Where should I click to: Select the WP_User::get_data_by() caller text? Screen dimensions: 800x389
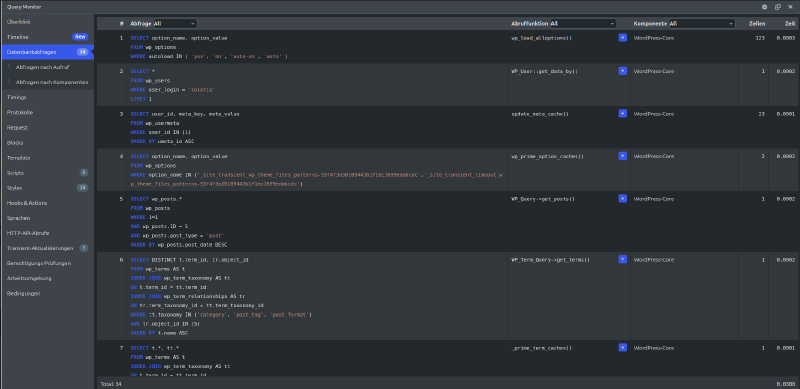[544, 71]
